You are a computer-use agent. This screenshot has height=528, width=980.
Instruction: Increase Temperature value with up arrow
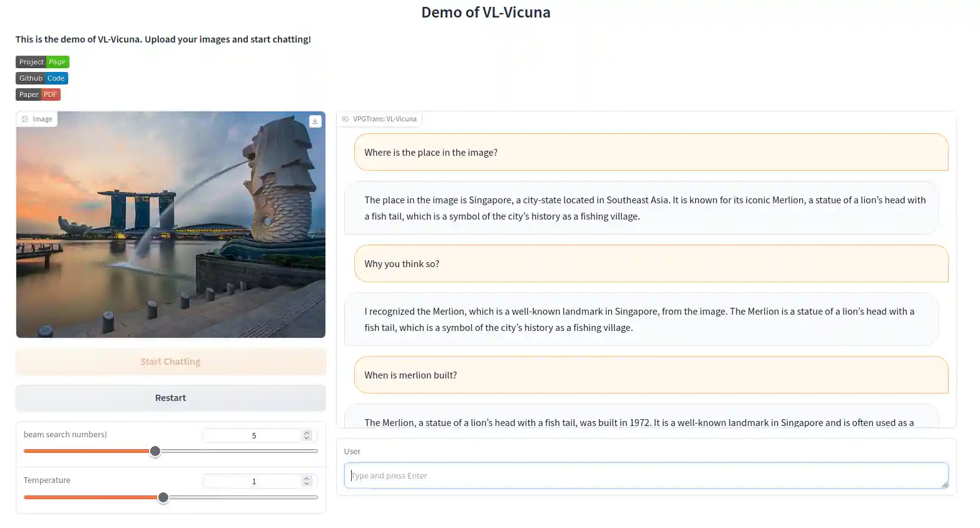(307, 479)
